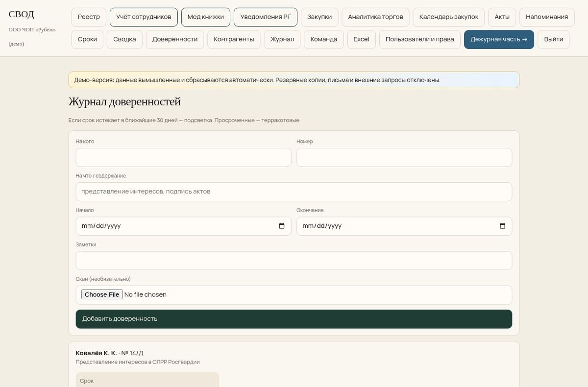Open the Реестр section

click(89, 17)
